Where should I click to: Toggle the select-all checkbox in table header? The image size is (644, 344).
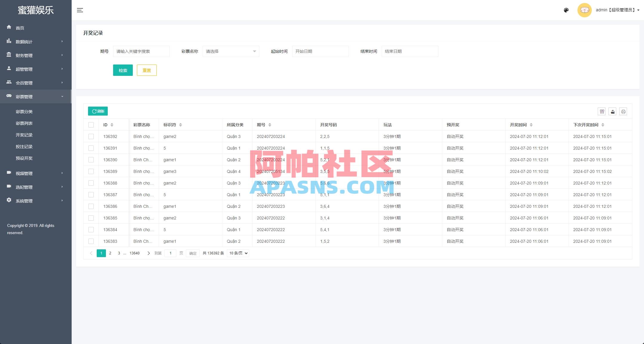[91, 125]
